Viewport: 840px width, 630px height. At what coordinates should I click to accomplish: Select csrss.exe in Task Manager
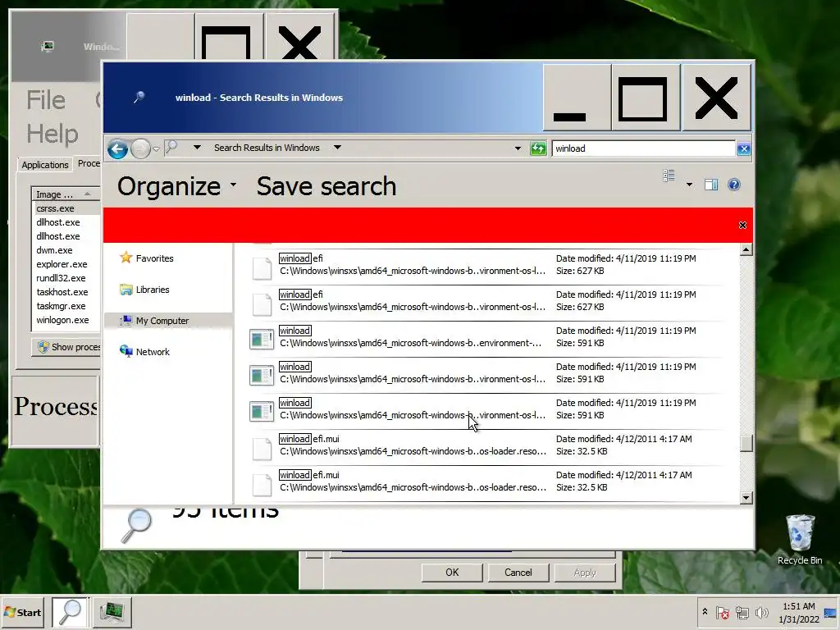pos(55,208)
